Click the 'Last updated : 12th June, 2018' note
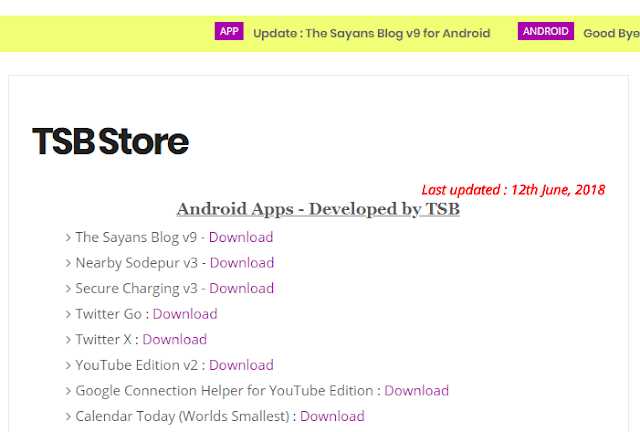 [x=513, y=189]
